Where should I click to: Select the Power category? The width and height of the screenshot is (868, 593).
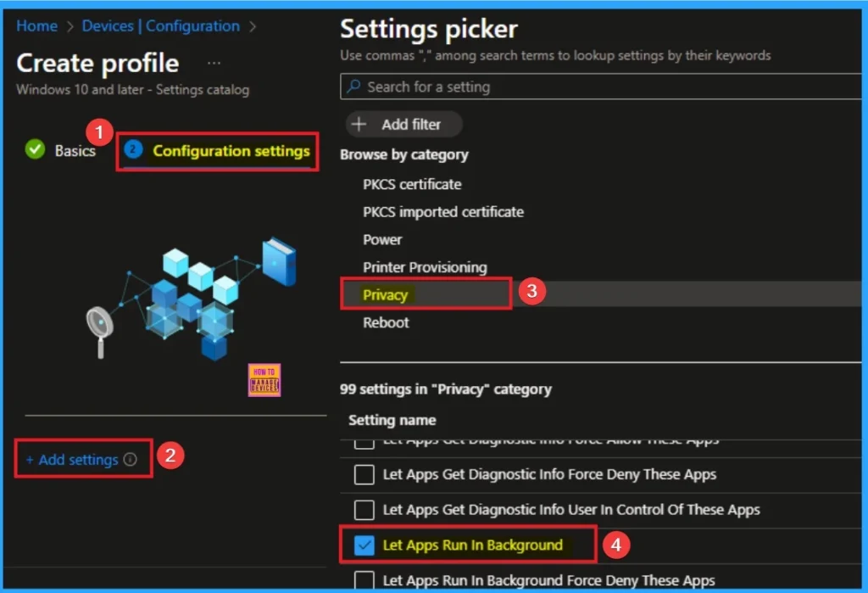click(x=382, y=239)
